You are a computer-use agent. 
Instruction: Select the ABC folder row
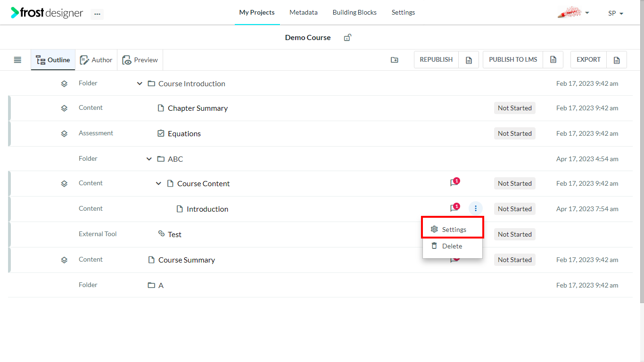coord(321,159)
